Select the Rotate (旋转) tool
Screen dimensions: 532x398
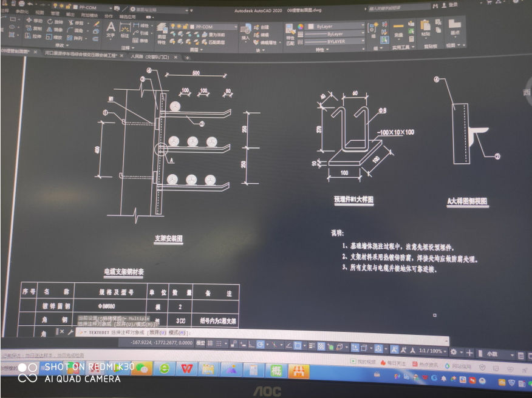[55, 22]
